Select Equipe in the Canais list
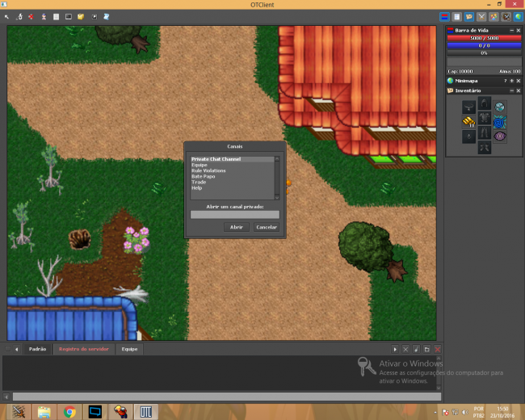The height and width of the screenshot is (420, 525). point(233,165)
